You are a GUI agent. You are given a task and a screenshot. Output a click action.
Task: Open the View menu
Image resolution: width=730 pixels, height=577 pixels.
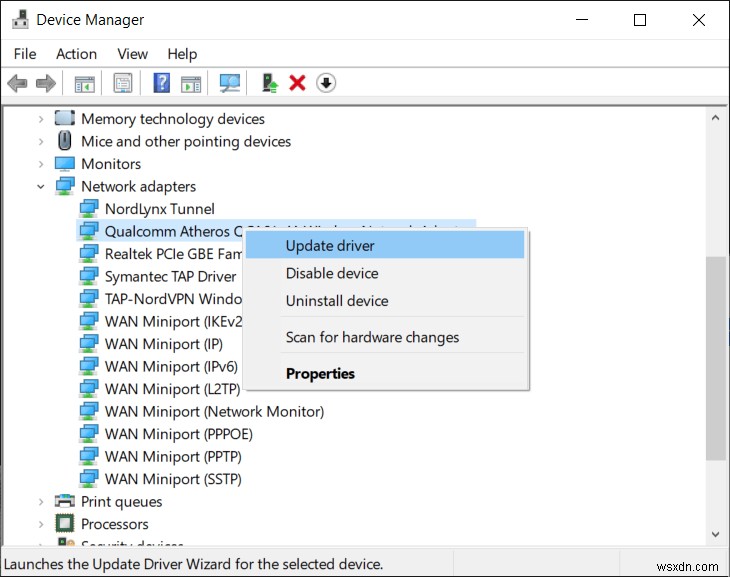point(132,54)
